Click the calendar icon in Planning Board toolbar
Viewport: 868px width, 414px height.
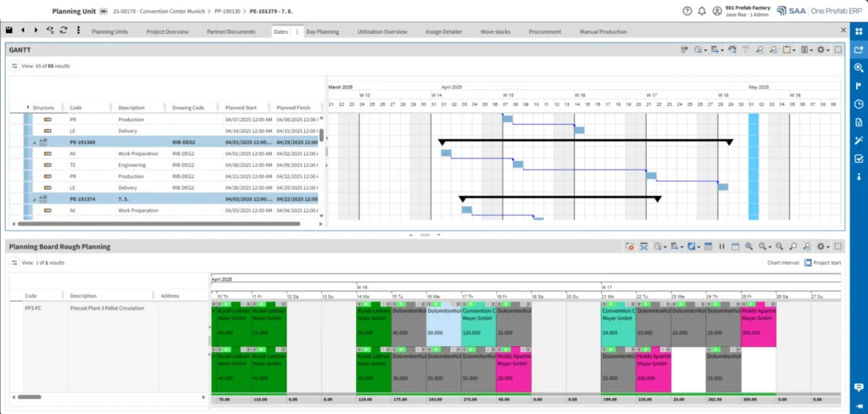click(x=736, y=247)
